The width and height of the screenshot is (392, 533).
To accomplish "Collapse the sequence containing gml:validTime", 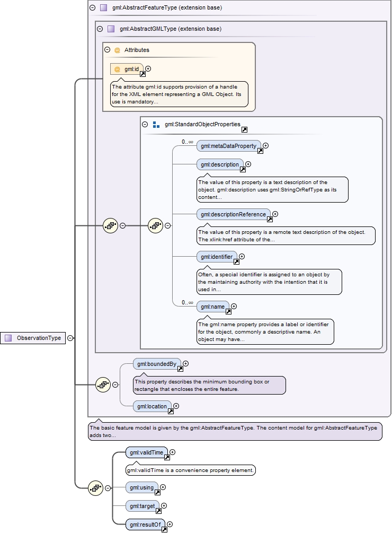I will tap(108, 488).
